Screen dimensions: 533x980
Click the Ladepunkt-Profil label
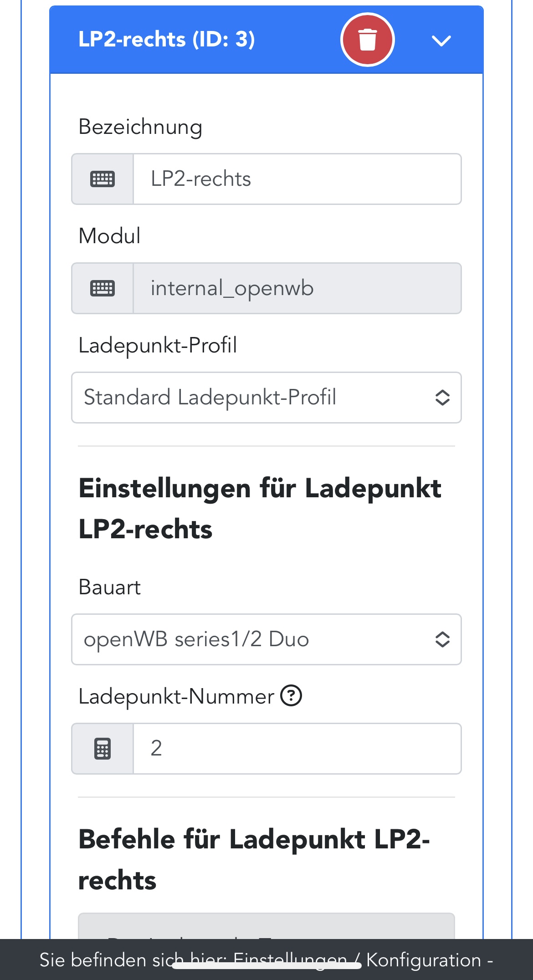click(158, 345)
